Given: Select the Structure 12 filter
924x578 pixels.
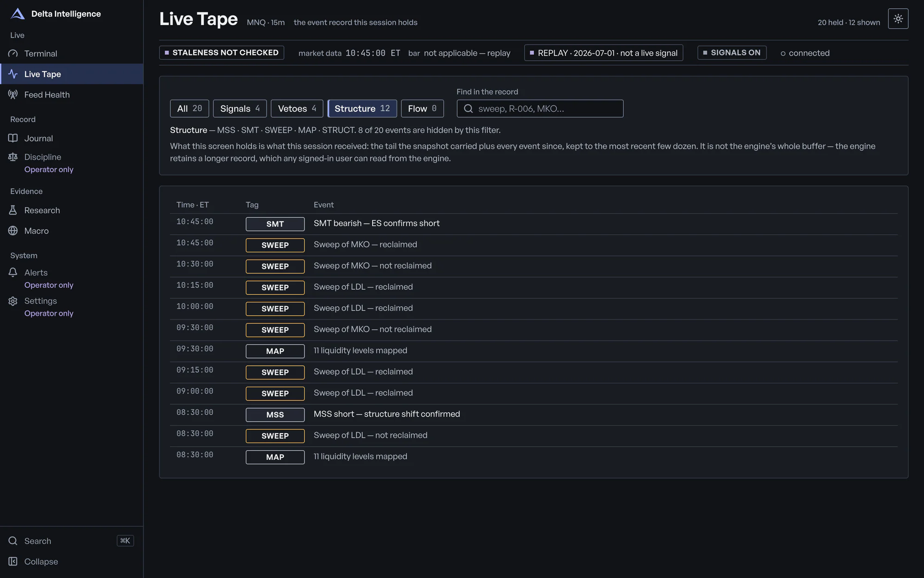Looking at the screenshot, I should tap(362, 109).
